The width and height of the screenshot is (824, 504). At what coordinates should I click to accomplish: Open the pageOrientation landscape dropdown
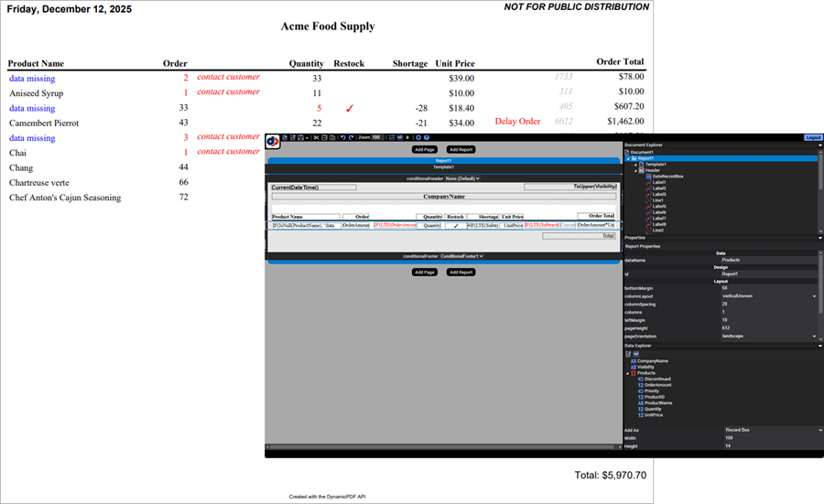(768, 336)
